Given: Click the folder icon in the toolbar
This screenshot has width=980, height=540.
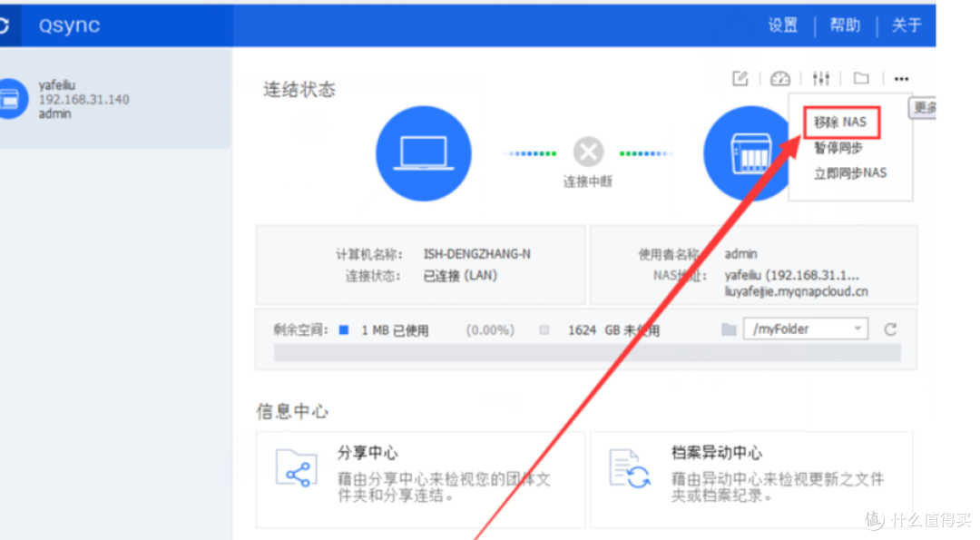Looking at the screenshot, I should [860, 78].
